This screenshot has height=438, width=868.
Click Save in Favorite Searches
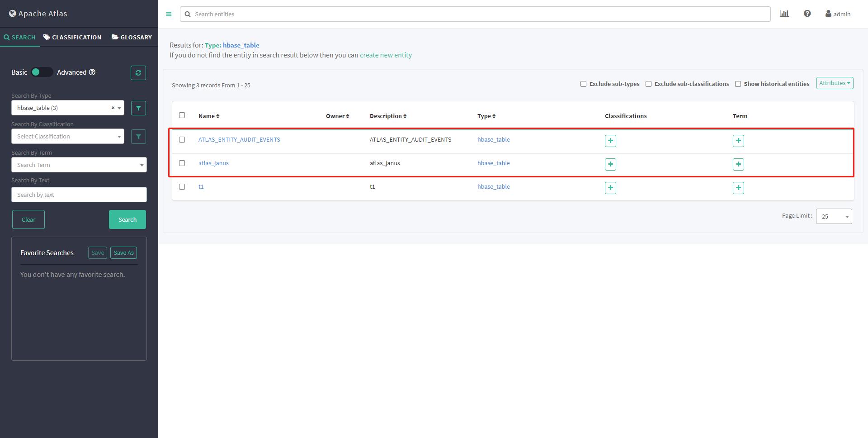coord(98,252)
